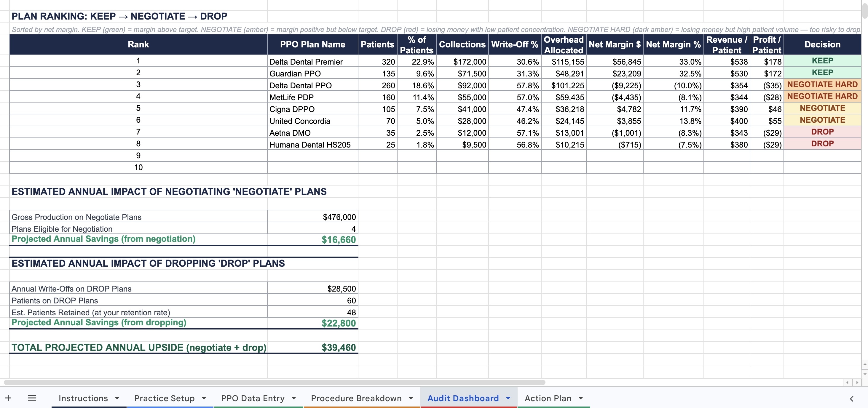Screen dimensions: 868x408
Task: Select the Humana Dental HS205 cell
Action: [x=313, y=145]
